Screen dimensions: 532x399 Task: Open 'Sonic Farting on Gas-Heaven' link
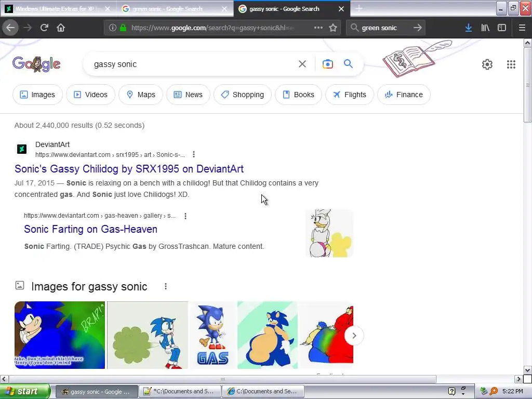(90, 229)
